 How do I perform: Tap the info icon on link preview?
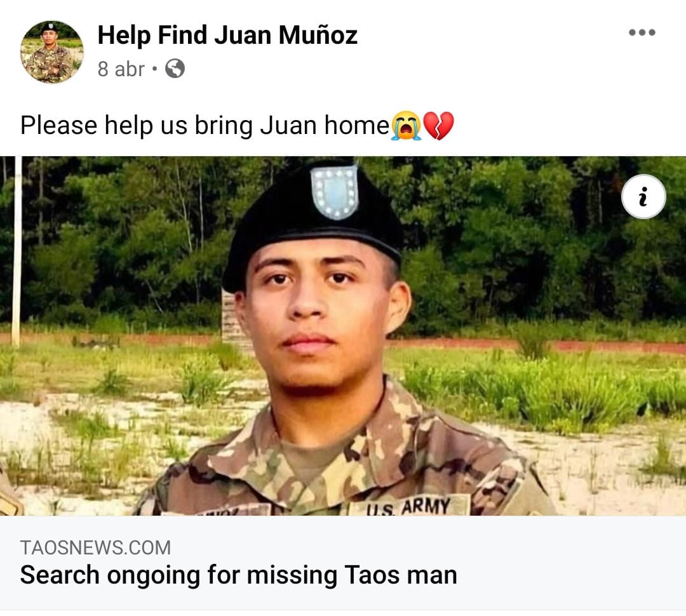[x=643, y=196]
